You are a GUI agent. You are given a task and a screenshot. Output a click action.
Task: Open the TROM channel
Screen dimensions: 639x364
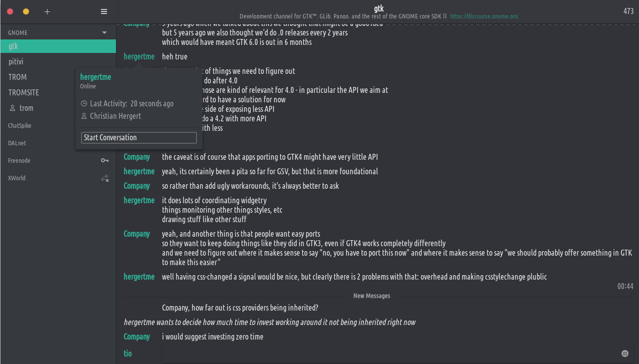(x=17, y=77)
